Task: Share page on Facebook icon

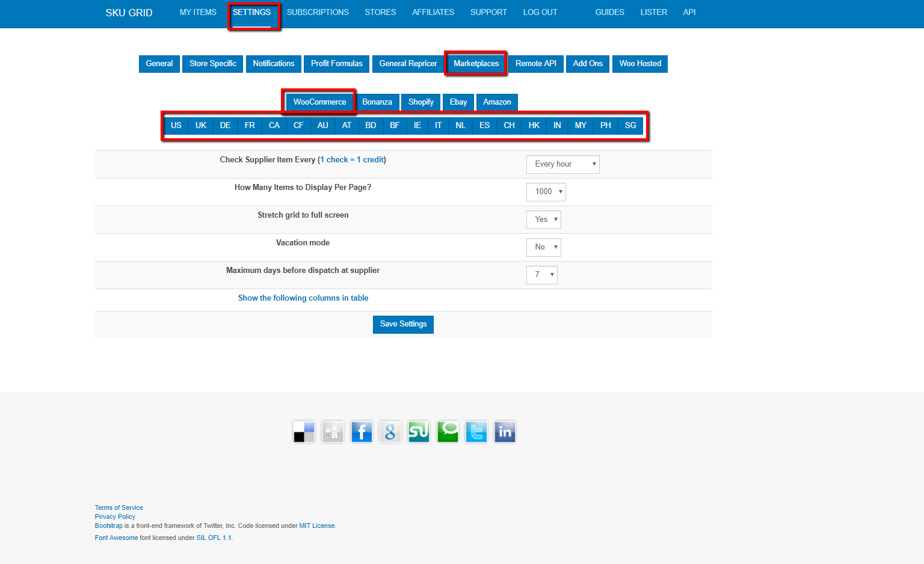Action: click(x=362, y=432)
